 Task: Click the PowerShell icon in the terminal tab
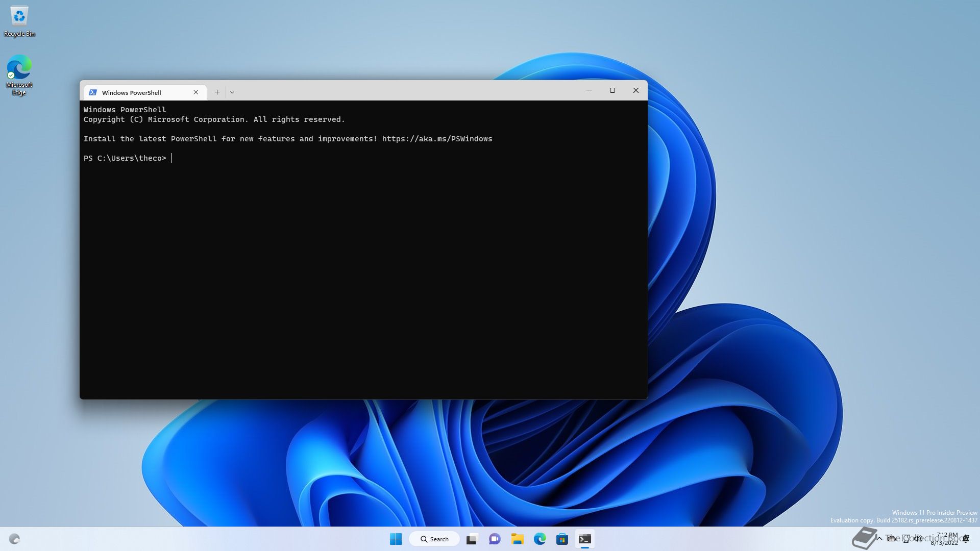(x=93, y=92)
